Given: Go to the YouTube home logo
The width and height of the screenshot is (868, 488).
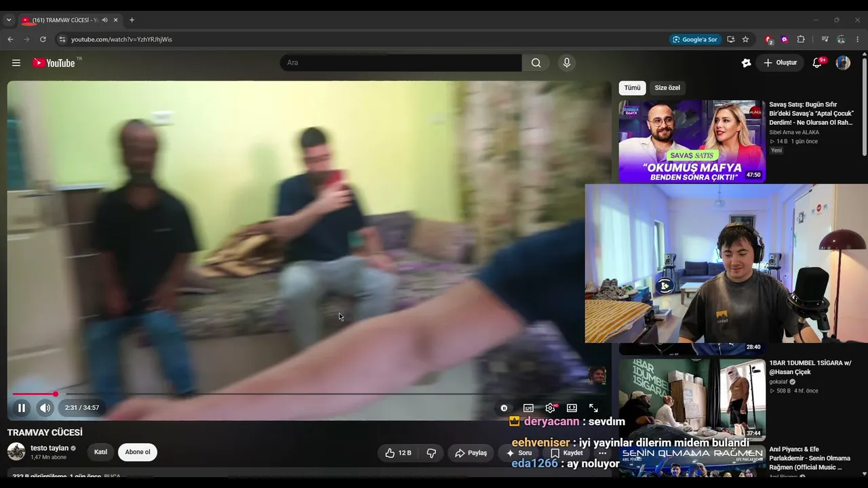Looking at the screenshot, I should click(x=54, y=63).
